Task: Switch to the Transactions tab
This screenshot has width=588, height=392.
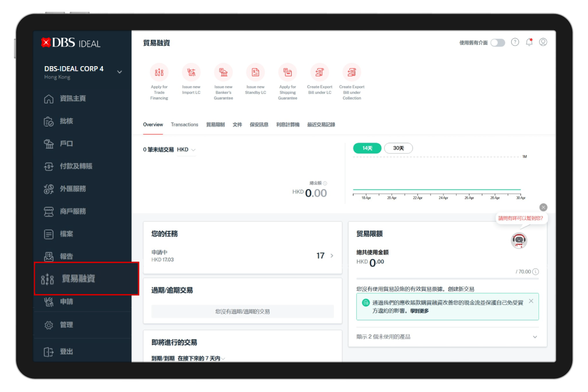Action: (x=184, y=124)
